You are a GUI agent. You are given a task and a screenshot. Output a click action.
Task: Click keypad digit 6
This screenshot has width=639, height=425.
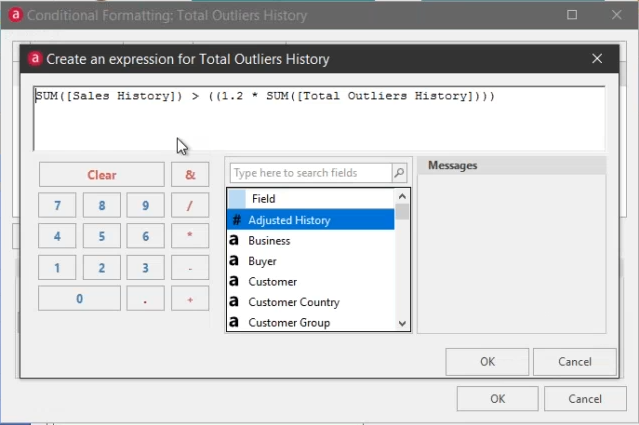point(145,236)
